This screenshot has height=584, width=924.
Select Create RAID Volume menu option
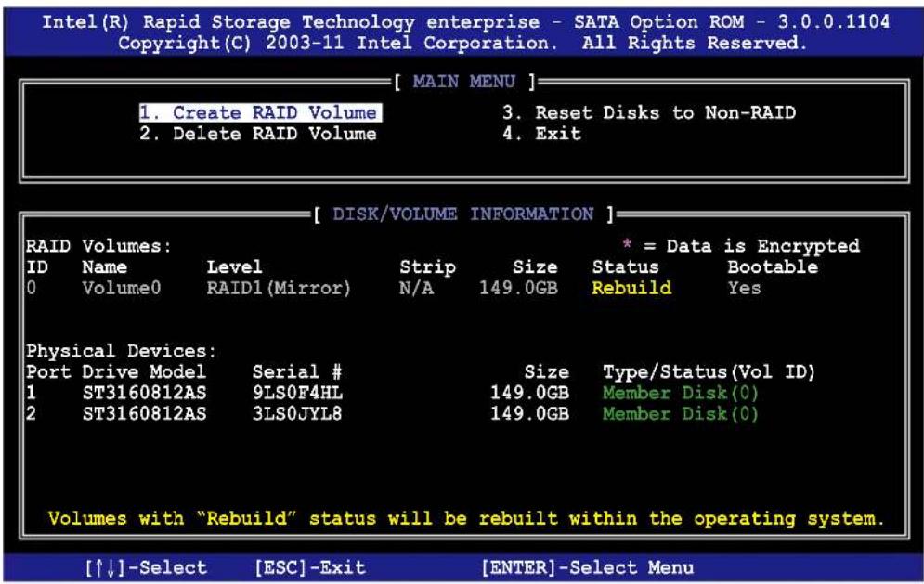260,112
